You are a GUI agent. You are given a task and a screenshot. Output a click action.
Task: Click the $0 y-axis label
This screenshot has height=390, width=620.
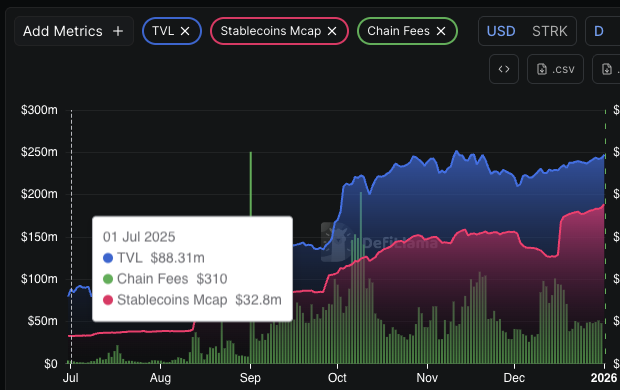[51, 363]
